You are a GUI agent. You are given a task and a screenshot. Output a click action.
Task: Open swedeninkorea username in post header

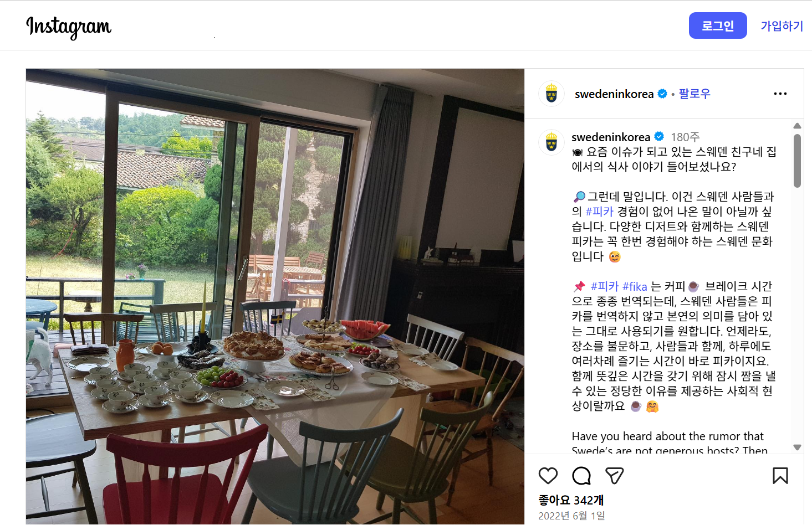[614, 94]
